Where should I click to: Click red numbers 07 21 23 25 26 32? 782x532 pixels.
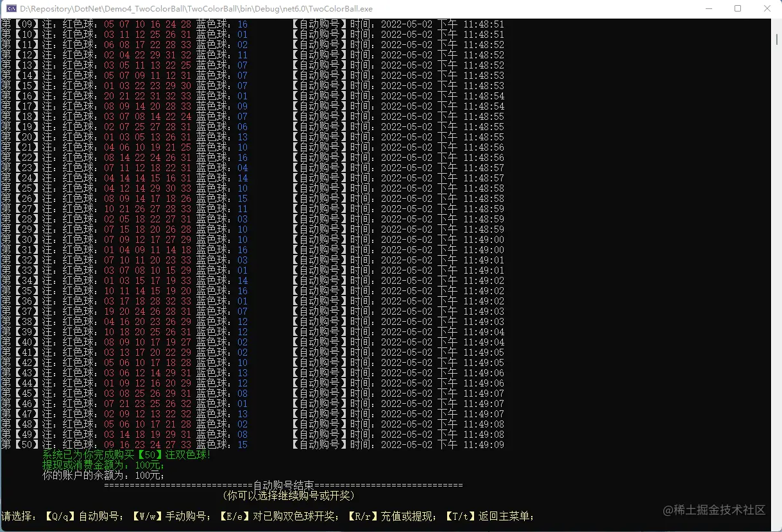[x=148, y=404]
